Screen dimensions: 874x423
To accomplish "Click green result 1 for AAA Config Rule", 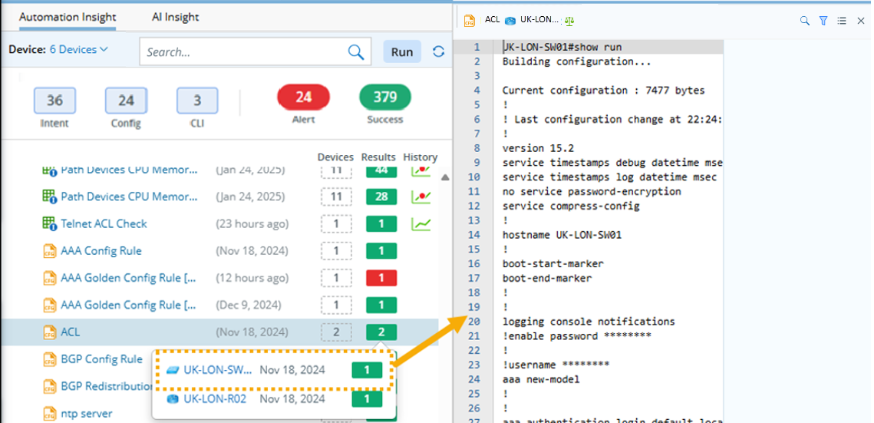I will click(x=381, y=251).
